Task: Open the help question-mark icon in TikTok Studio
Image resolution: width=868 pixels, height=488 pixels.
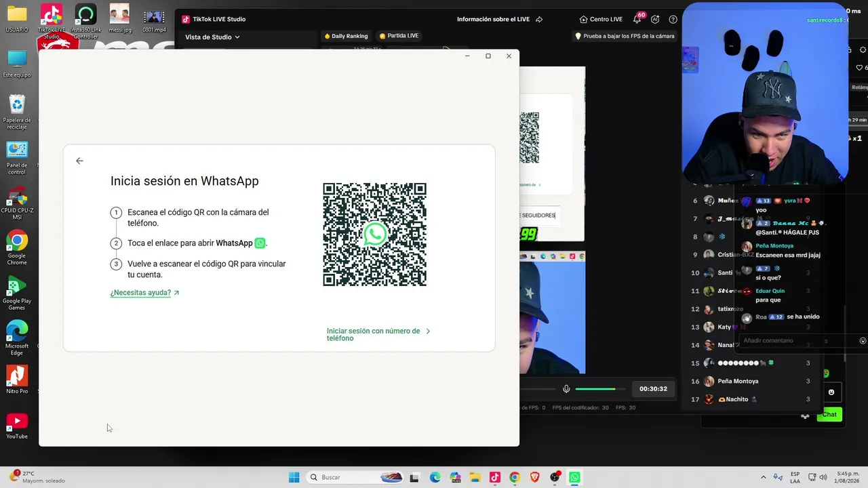Action: tap(673, 20)
